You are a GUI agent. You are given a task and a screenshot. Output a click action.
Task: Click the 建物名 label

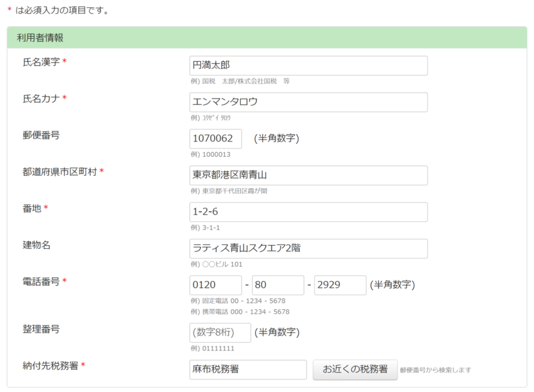(x=36, y=245)
